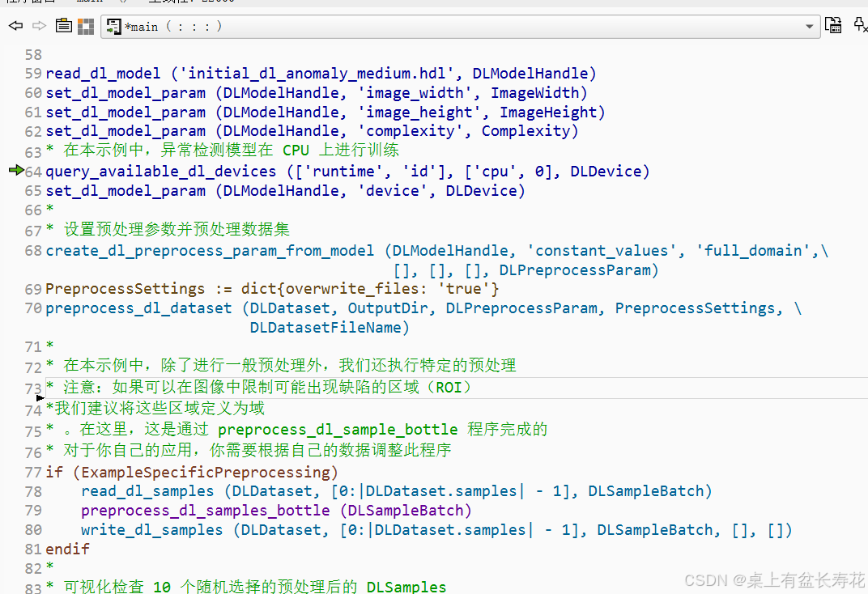Click the query_available_dl_devices statement
This screenshot has width=868, height=594.
160,171
